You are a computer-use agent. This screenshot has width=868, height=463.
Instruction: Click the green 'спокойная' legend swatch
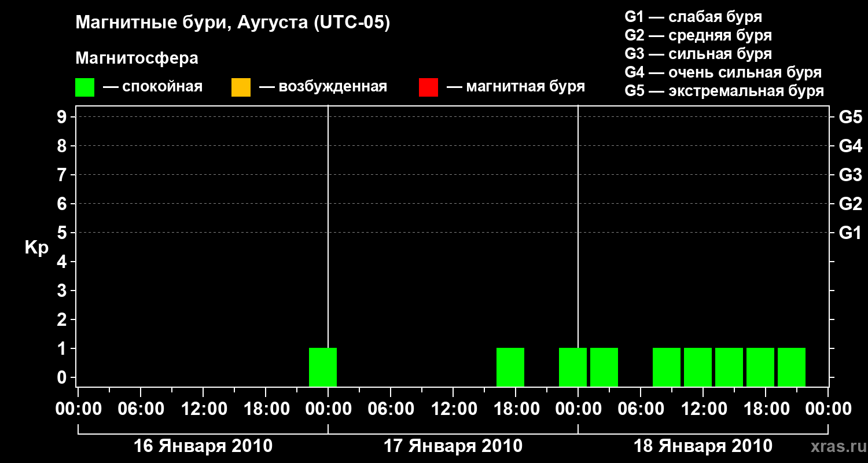[x=85, y=87]
